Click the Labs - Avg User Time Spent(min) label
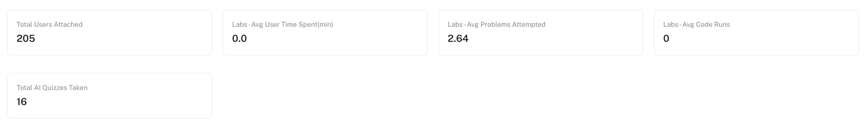868x125 pixels. pyautogui.click(x=282, y=25)
